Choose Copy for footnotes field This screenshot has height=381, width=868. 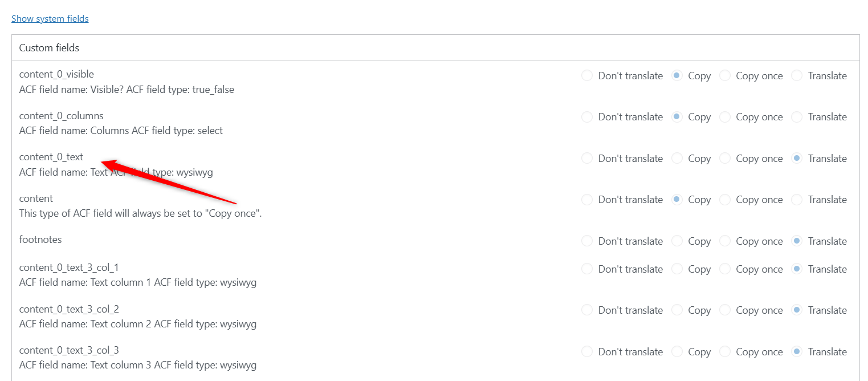coord(677,241)
